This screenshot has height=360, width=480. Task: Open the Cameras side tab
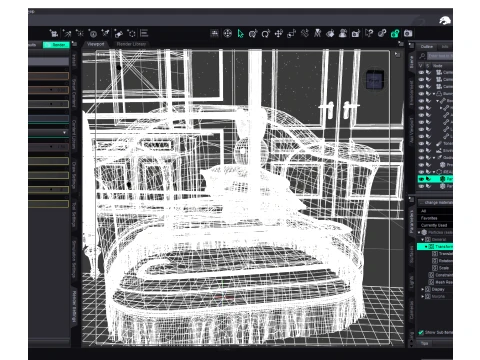(x=411, y=310)
